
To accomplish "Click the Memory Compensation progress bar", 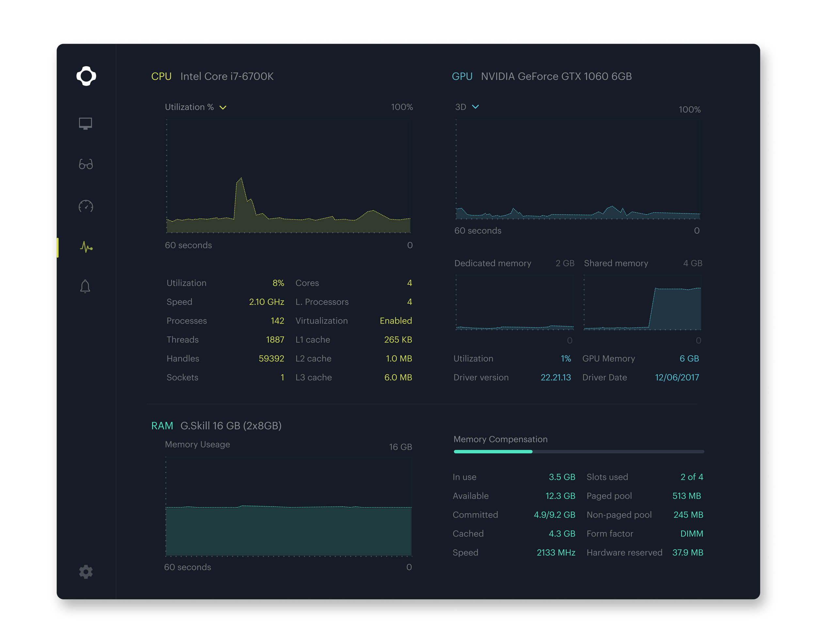I will (x=578, y=451).
